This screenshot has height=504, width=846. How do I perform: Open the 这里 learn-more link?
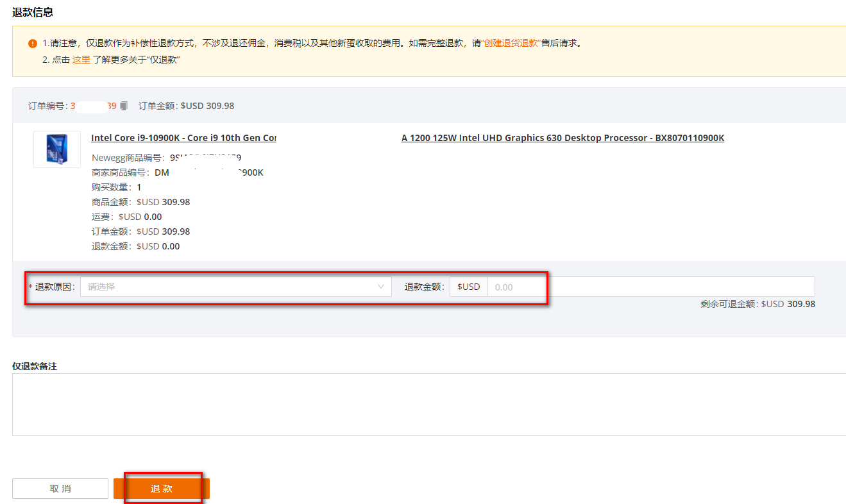(x=81, y=60)
